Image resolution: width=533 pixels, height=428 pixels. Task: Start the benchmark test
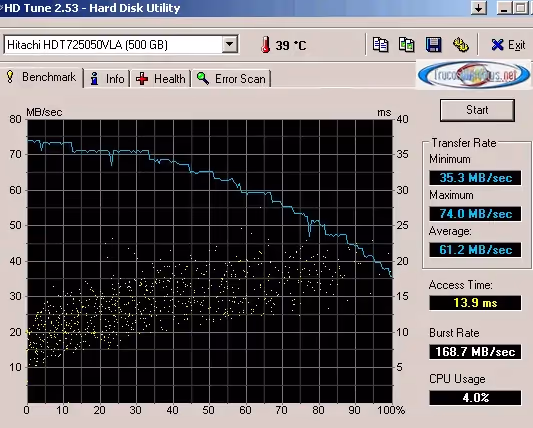[x=477, y=110]
